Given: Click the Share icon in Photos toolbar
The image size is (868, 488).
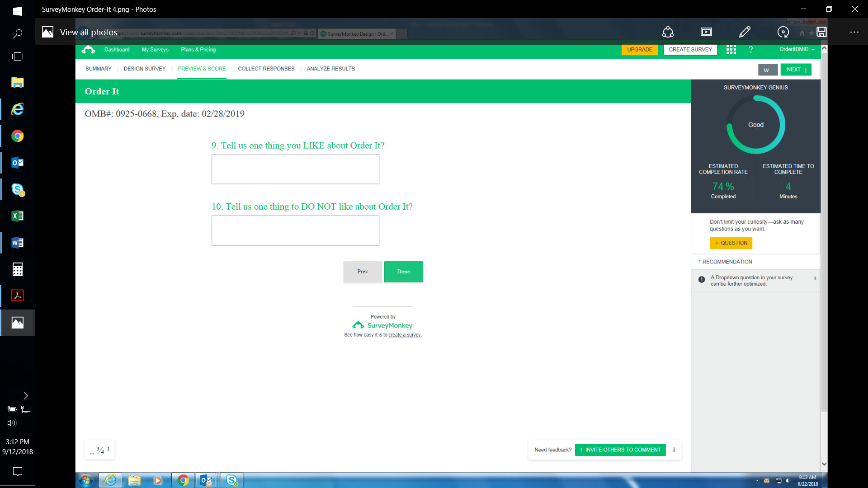Looking at the screenshot, I should pos(668,32).
